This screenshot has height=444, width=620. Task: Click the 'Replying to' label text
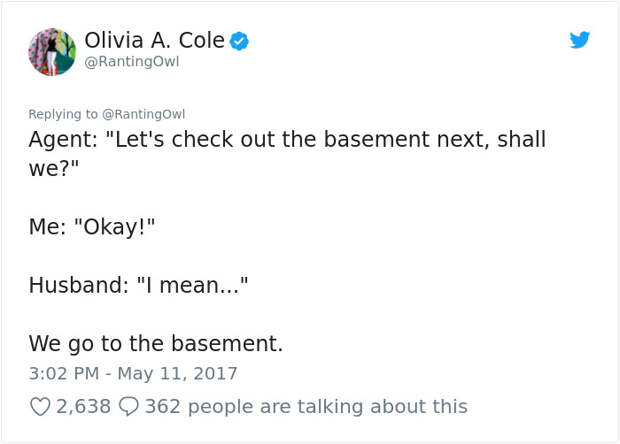click(x=63, y=114)
